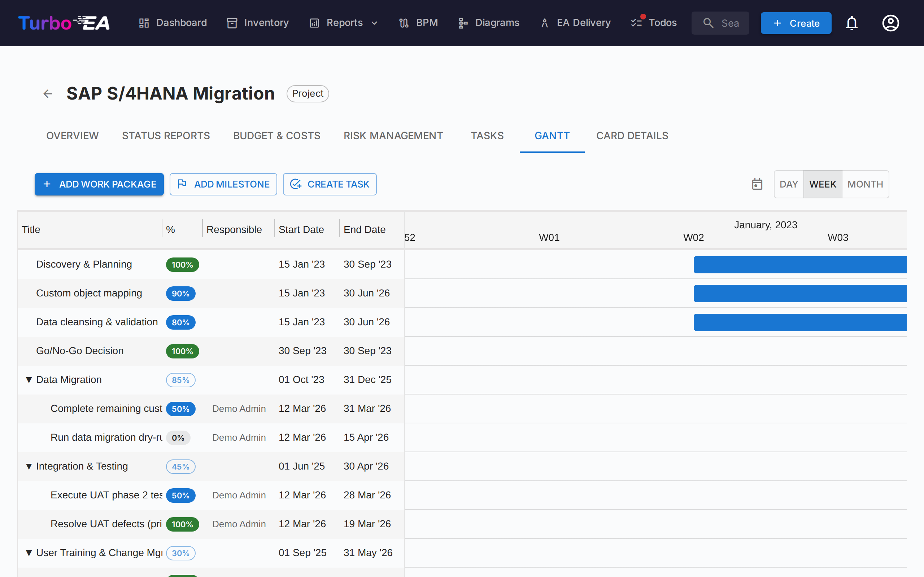Click the TurboEA logo
Screen dimensions: 924x577
[x=64, y=23]
